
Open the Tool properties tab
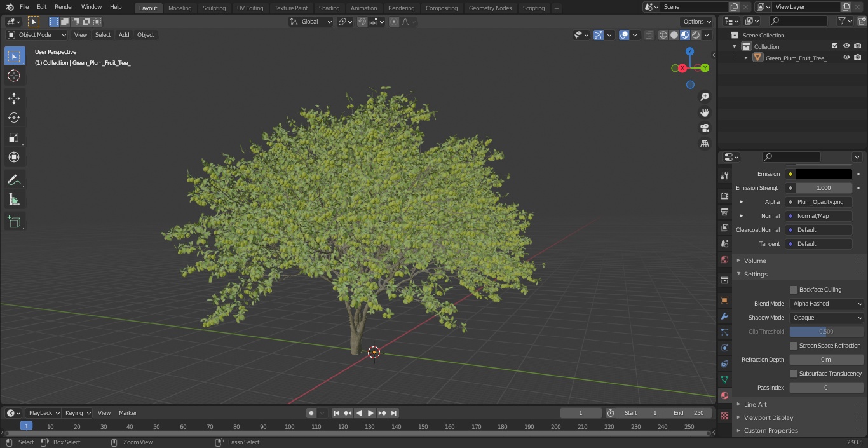pyautogui.click(x=724, y=175)
